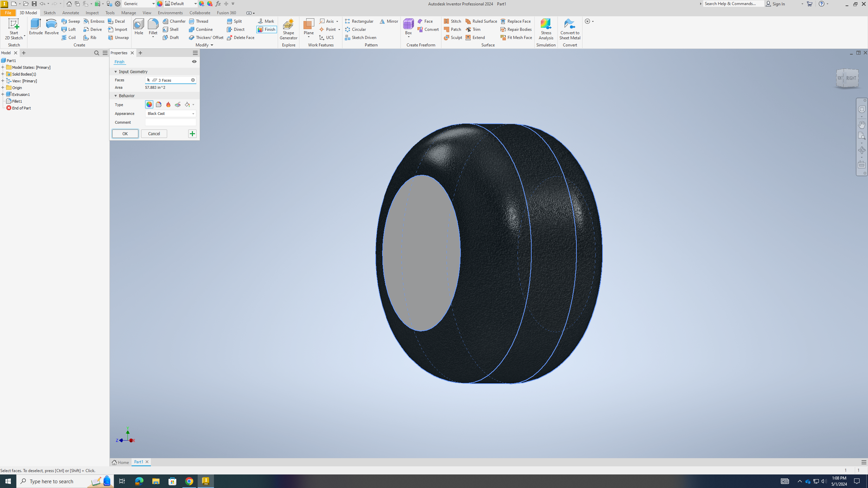This screenshot has height=488, width=868.
Task: Click the Comment input field
Action: click(171, 122)
